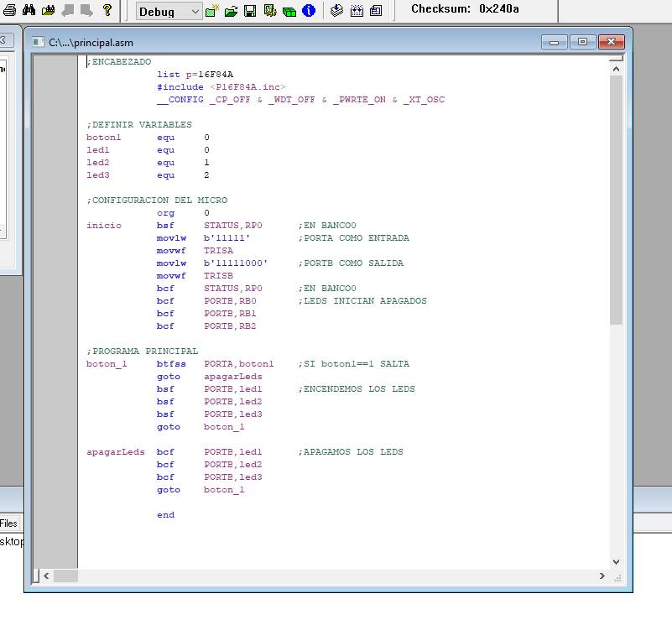
Task: Maximize the principal.asm editor window
Action: click(582, 42)
